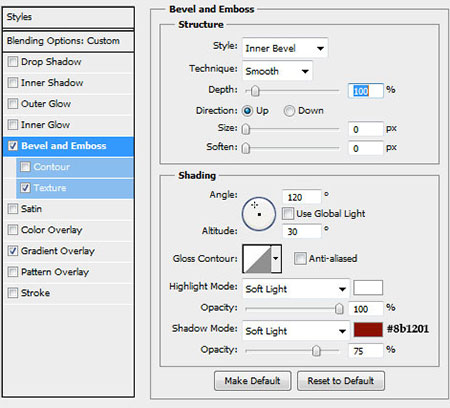The image size is (450, 408).
Task: Click the Angle value field showing 120
Action: [x=302, y=197]
